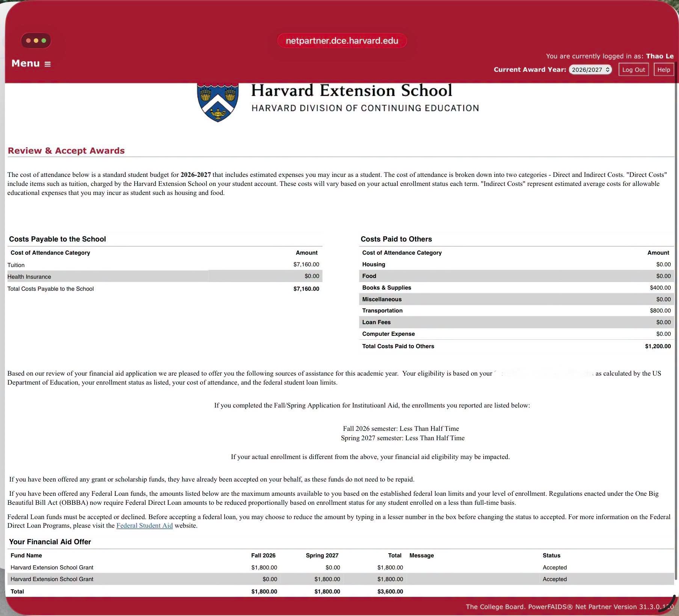The image size is (679, 616).
Task: Open the Help button
Action: [664, 69]
